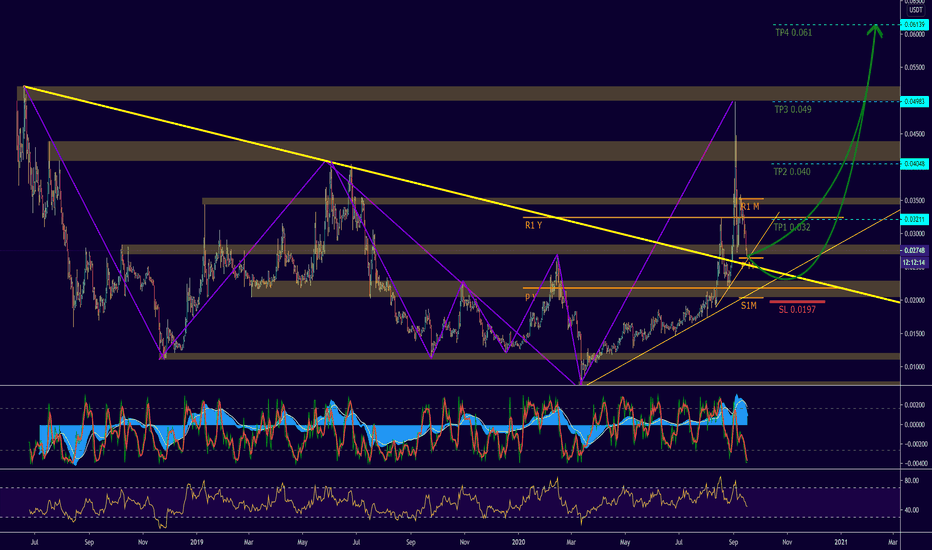
Task: Click the current price tag 0.02748
Action: click(x=914, y=251)
